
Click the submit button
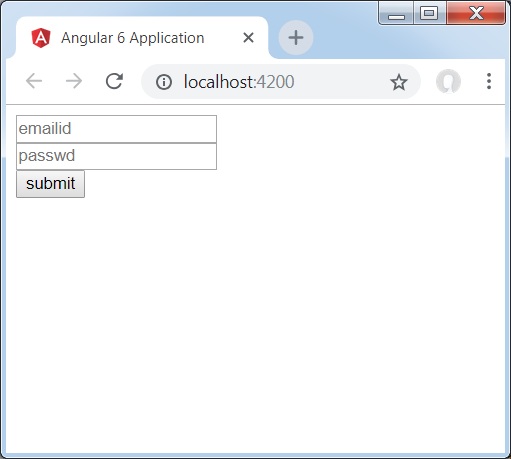(x=50, y=184)
